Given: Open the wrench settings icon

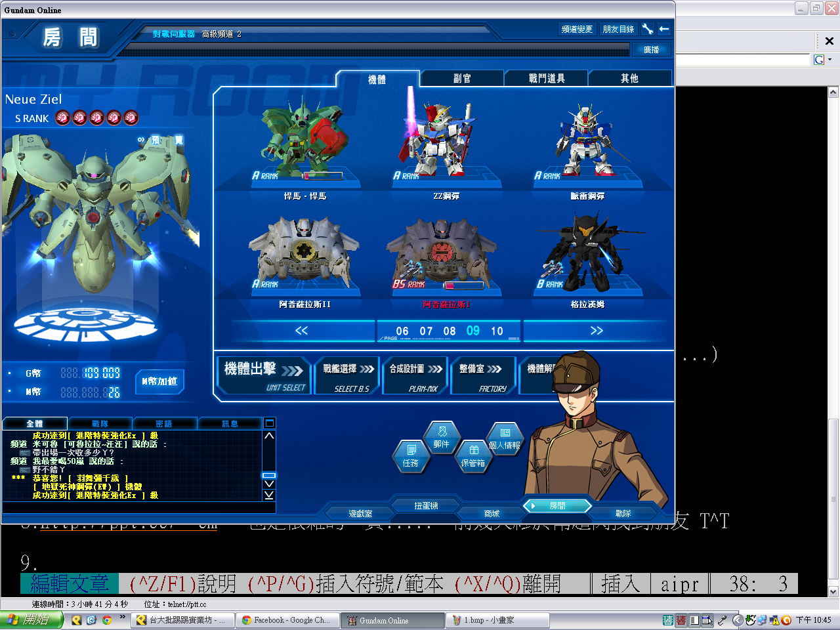Looking at the screenshot, I should pyautogui.click(x=648, y=29).
